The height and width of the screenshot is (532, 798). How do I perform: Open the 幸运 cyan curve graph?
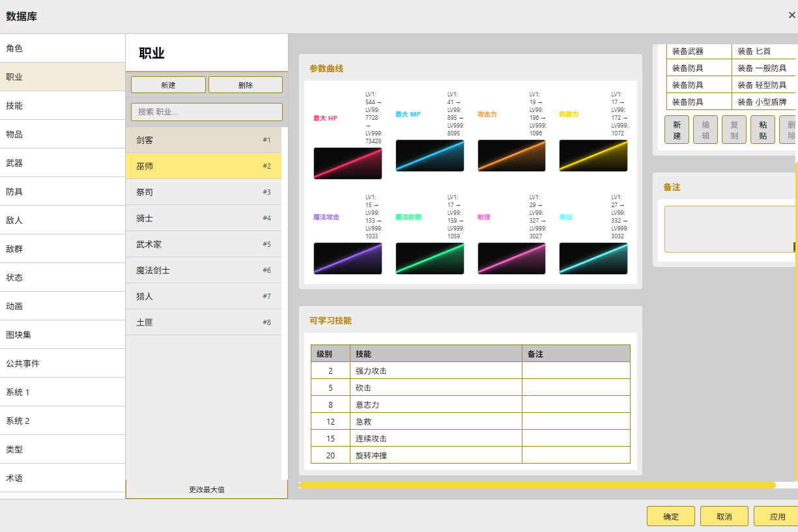593,259
